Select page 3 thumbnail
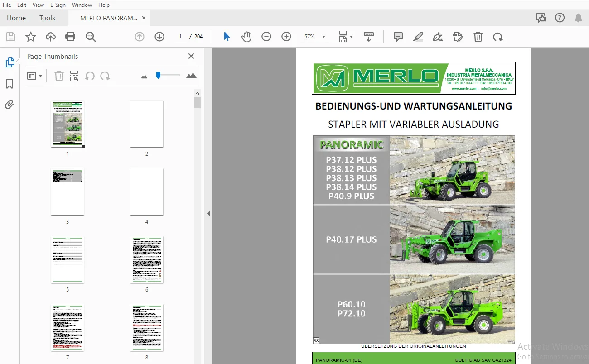589x364 pixels. [x=68, y=192]
